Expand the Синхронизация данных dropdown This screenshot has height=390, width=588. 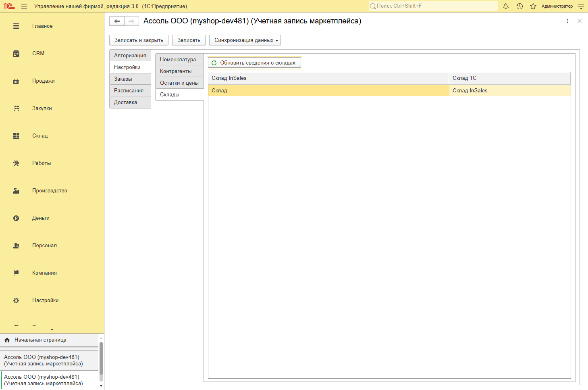[x=245, y=40]
